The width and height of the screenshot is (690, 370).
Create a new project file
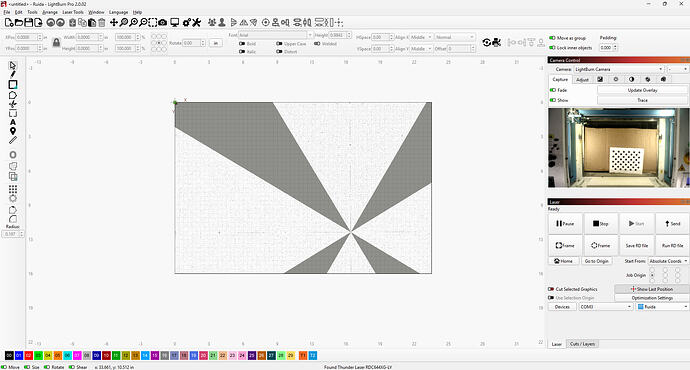9,22
